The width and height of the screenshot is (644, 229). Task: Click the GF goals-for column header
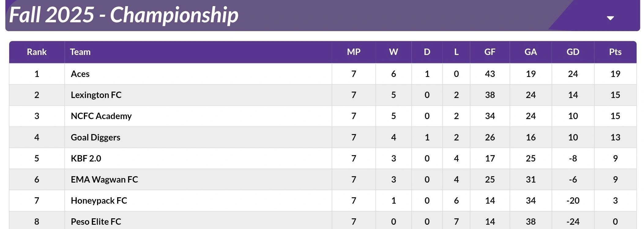[x=490, y=52]
